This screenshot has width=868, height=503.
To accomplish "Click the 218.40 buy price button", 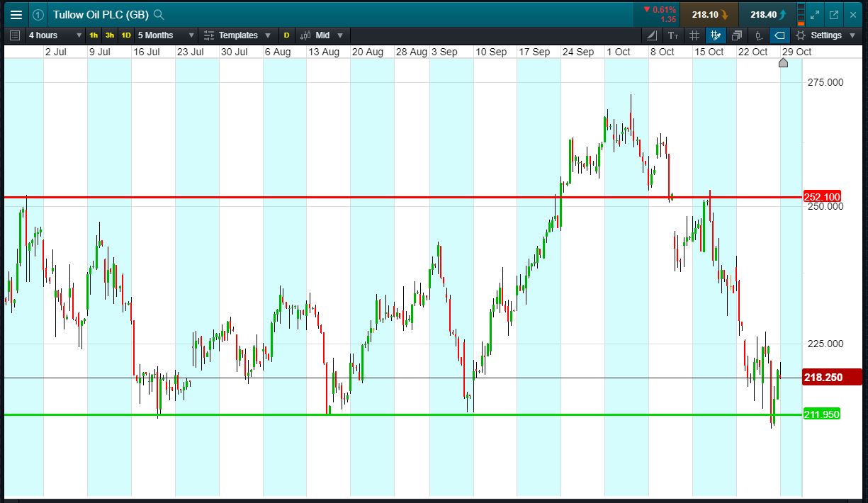I will (767, 14).
